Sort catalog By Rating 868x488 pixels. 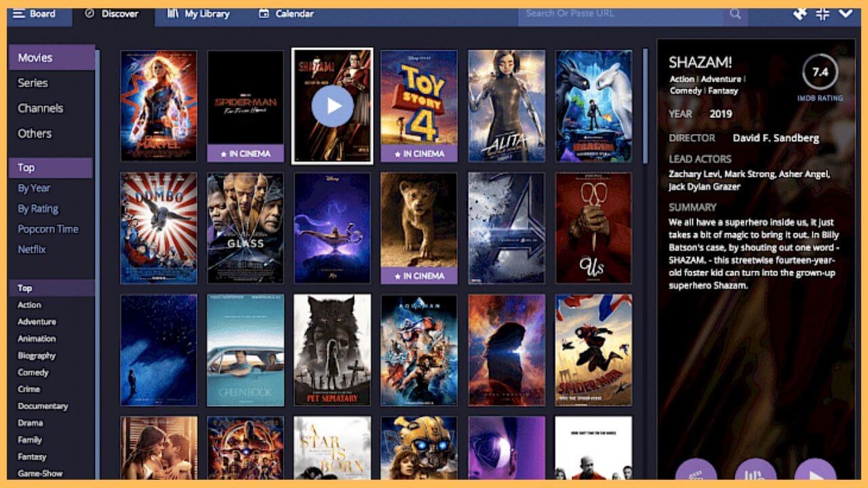(x=38, y=209)
